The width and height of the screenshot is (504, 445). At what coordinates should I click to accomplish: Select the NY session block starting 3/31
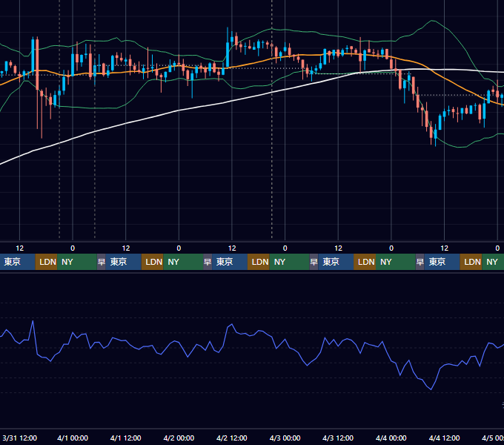coord(77,262)
